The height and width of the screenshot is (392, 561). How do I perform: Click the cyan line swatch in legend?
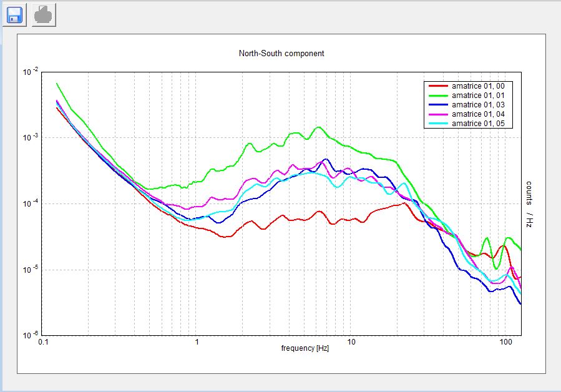[x=437, y=124]
